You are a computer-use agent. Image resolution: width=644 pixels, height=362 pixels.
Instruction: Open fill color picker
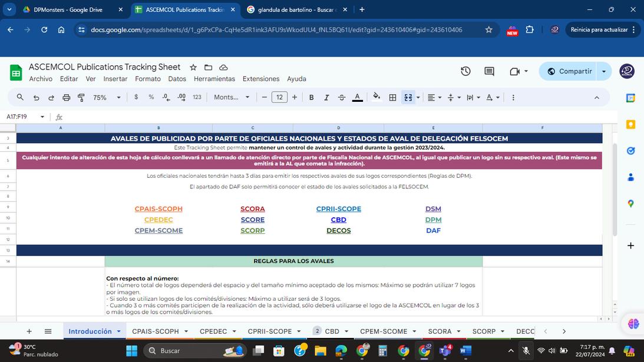pyautogui.click(x=377, y=97)
